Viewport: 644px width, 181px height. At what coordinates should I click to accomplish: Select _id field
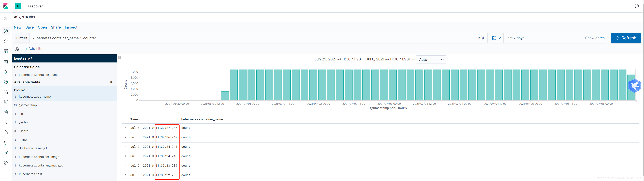point(21,114)
